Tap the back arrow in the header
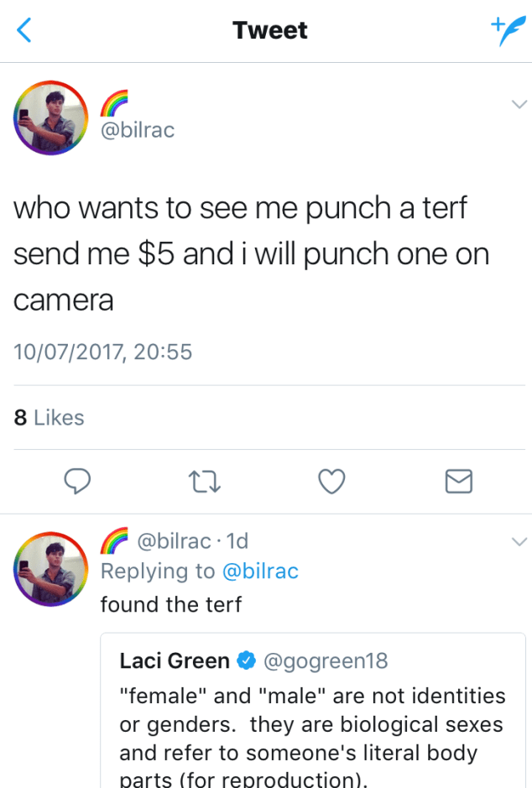Image resolution: width=532 pixels, height=788 pixels. [24, 31]
